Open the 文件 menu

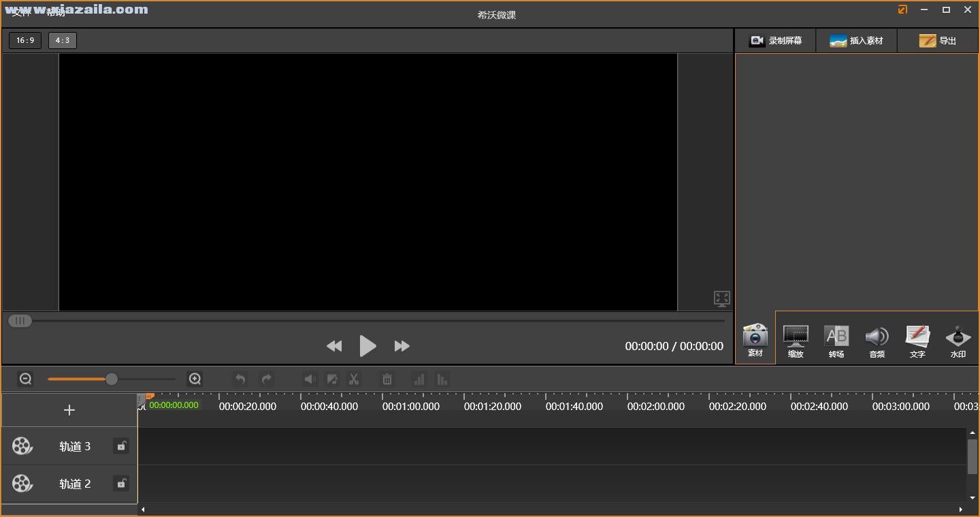click(20, 12)
